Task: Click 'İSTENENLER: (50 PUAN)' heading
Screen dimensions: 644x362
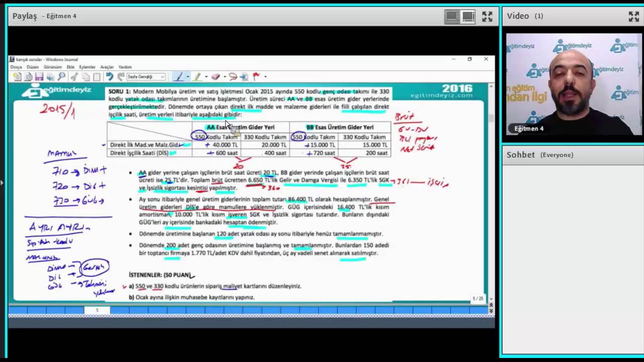Action: (160, 275)
